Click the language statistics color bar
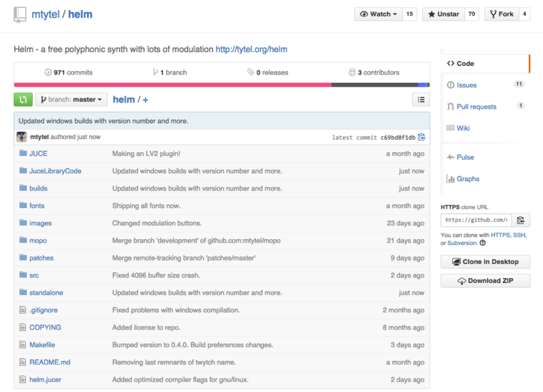This screenshot has height=392, width=543. point(221,85)
